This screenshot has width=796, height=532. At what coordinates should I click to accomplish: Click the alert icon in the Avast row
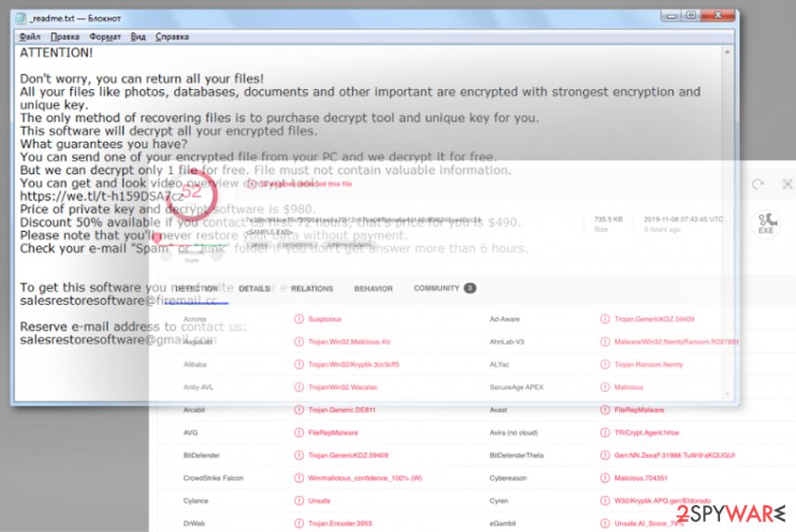tap(604, 410)
